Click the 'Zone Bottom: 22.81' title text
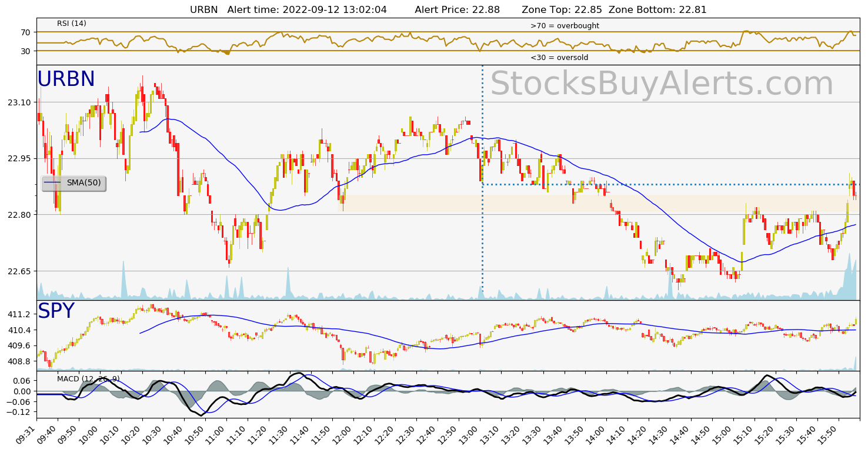 click(657, 9)
